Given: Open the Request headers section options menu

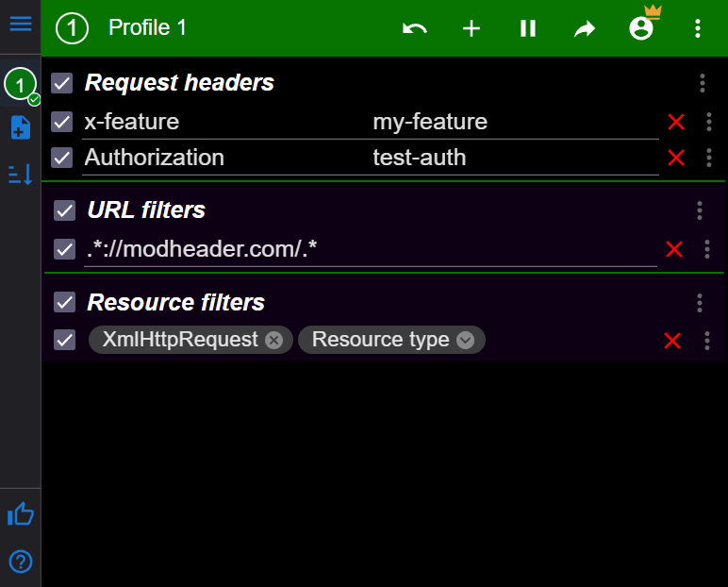Looking at the screenshot, I should coord(703,83).
